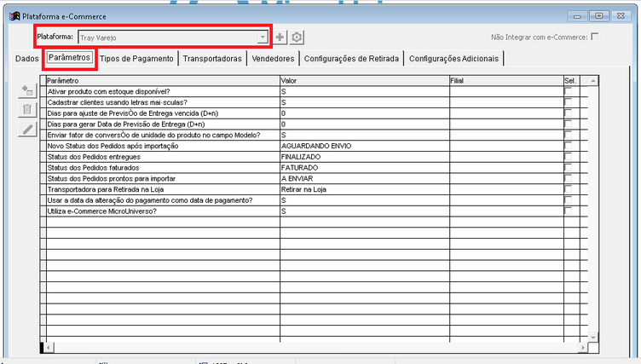
Task: Click the S value for Usar a data da alteração row
Action: click(365, 200)
